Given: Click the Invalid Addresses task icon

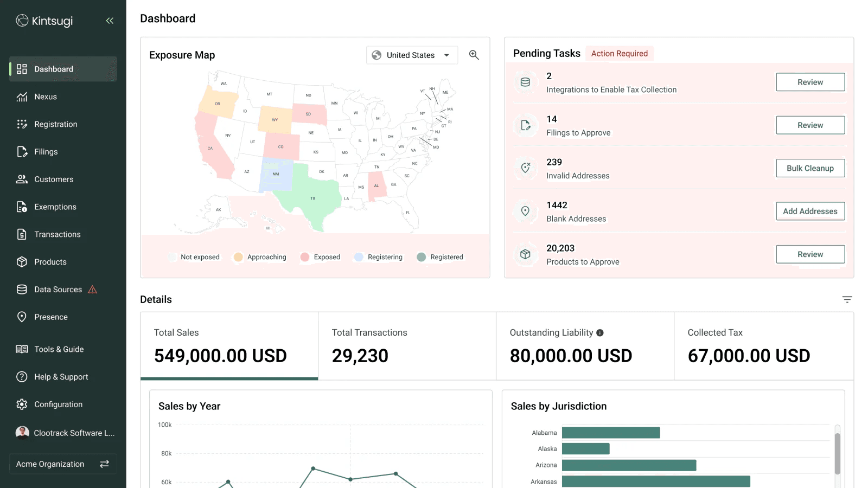Looking at the screenshot, I should click(525, 168).
